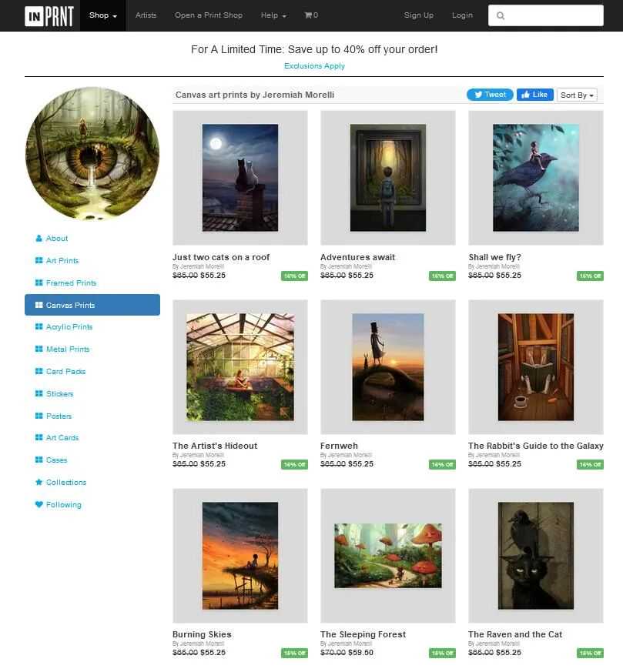The image size is (623, 672).
Task: Open the Sort By dropdown
Action: click(577, 95)
